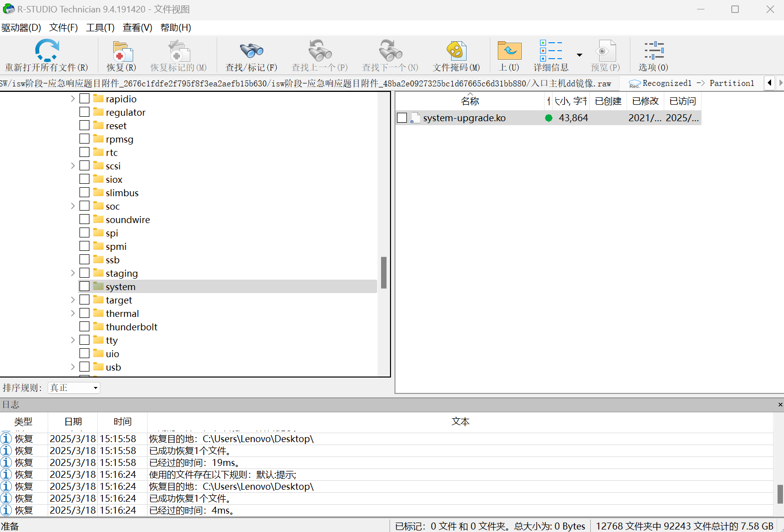Viewport: 784px width, 532px height.
Task: Select the slimbus folder in the tree
Action: (122, 193)
